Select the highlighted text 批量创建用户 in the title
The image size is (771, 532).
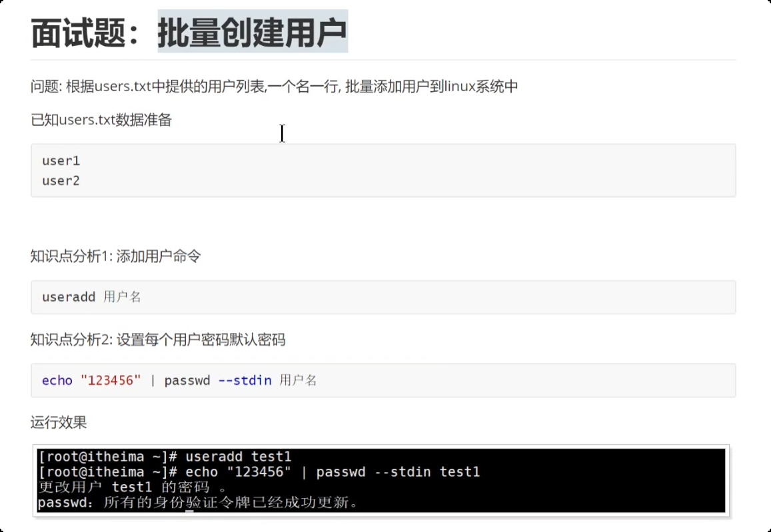pos(252,30)
